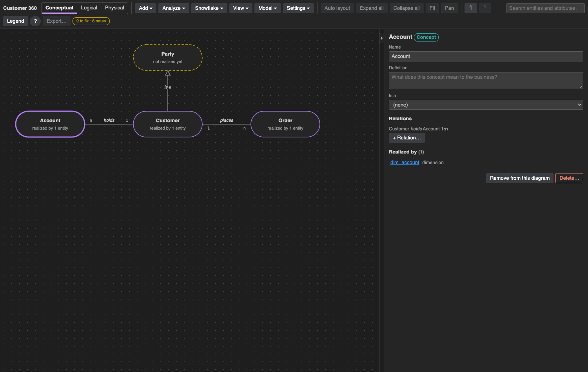Click Remove from this diagram
The image size is (588, 372).
coord(519,178)
